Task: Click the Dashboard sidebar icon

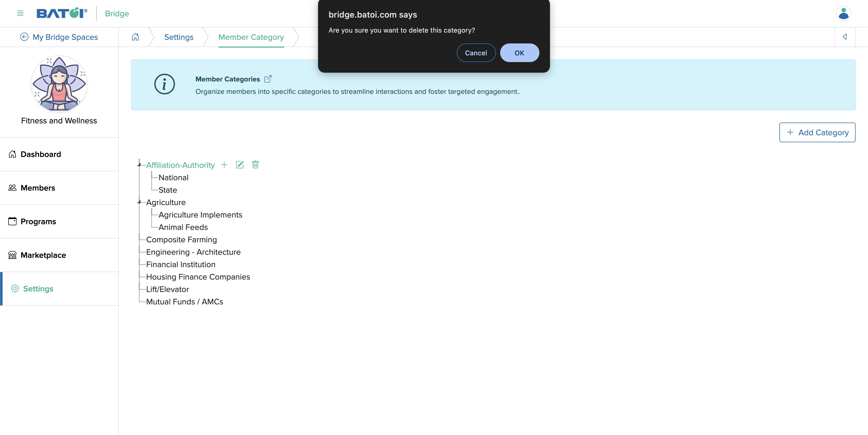Action: (x=12, y=154)
